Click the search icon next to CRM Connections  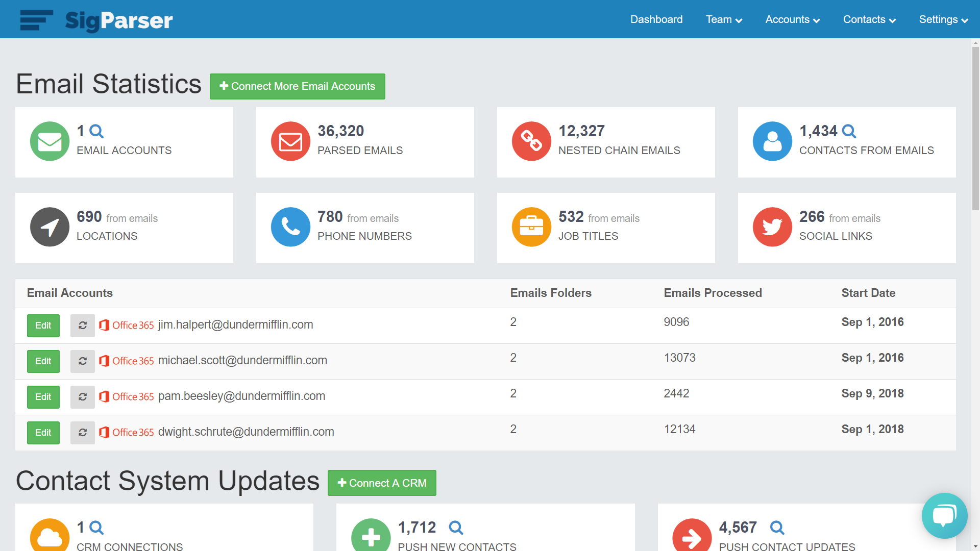pyautogui.click(x=96, y=528)
